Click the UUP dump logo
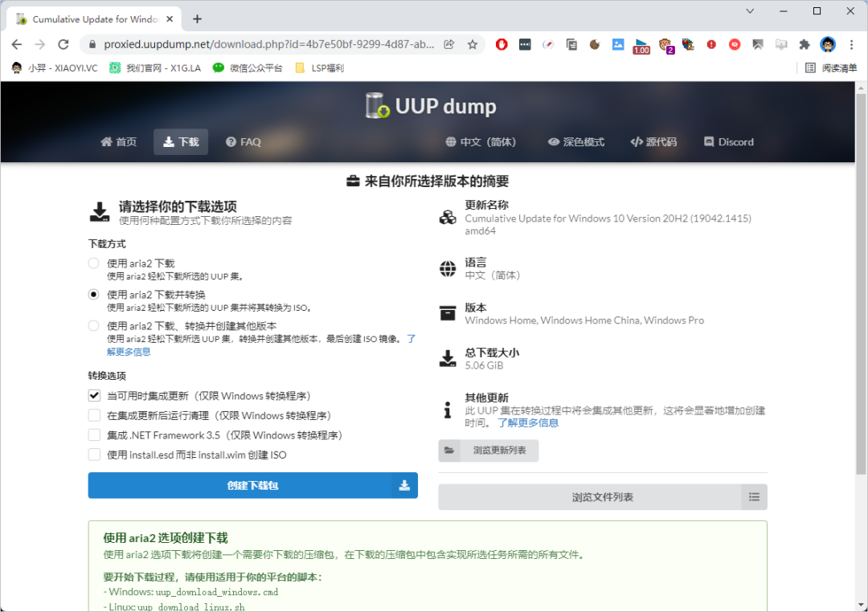Viewport: 868px width, 612px height. click(x=431, y=106)
